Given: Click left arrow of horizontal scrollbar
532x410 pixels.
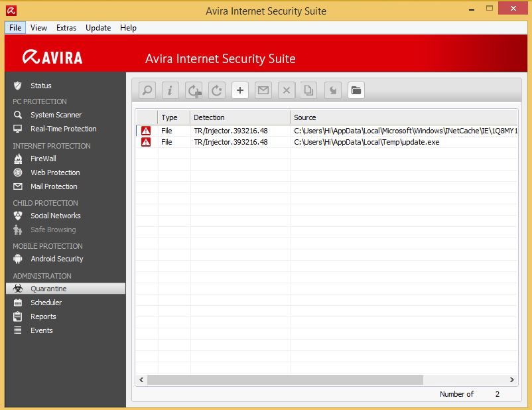Looking at the screenshot, I should point(141,379).
